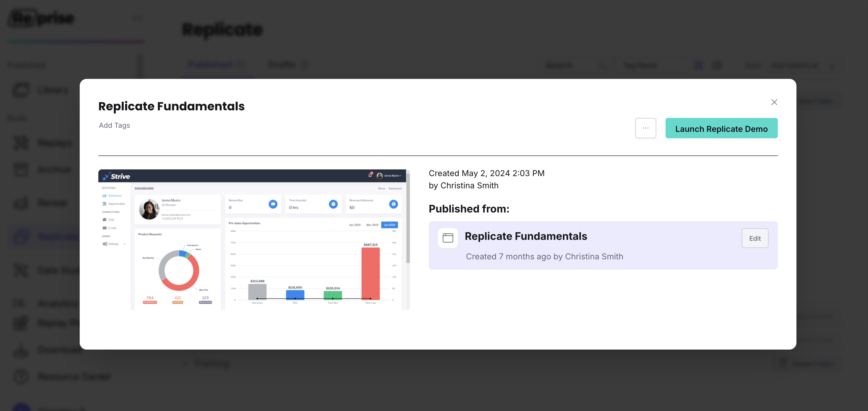Screen dimensions: 868x411
Task: Open Resource Center in the background sidebar
Action: 62,376
